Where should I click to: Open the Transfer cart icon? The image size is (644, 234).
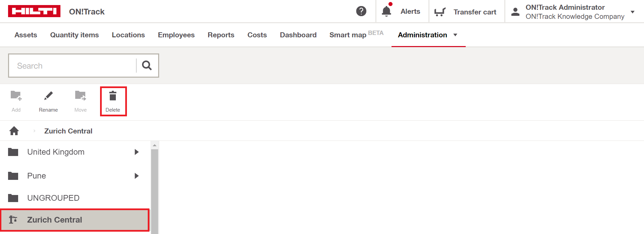pos(440,12)
